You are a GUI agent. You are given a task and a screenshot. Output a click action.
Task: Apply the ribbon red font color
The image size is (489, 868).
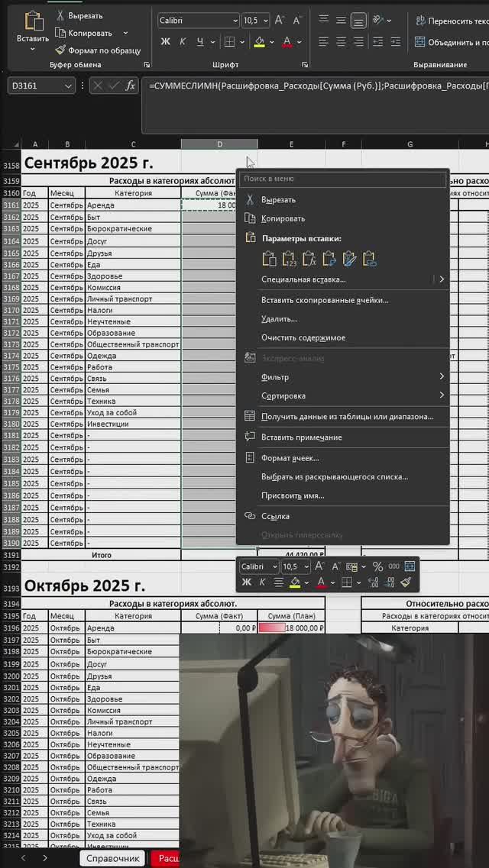(x=287, y=41)
